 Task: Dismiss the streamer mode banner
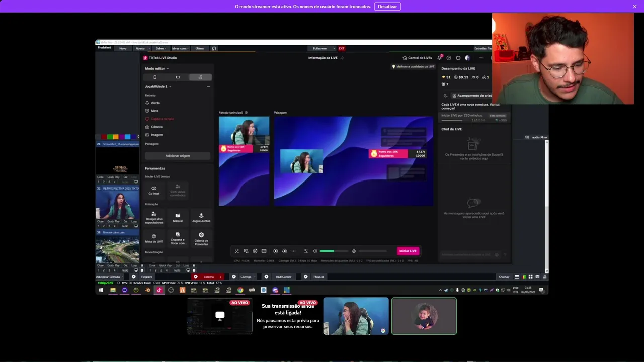635,7
